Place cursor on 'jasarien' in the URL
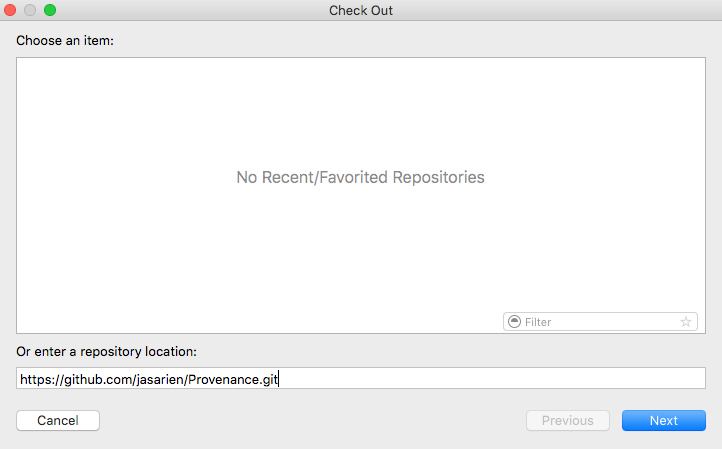 click(159, 379)
